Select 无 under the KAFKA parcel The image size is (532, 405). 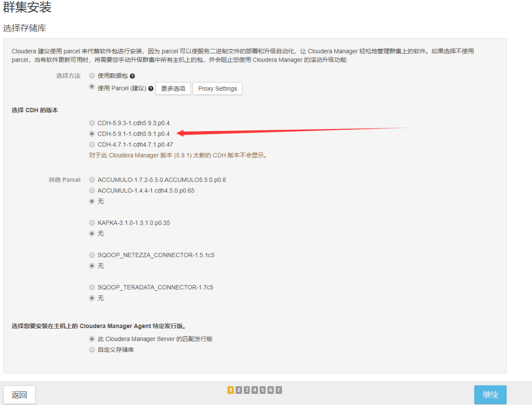92,233
